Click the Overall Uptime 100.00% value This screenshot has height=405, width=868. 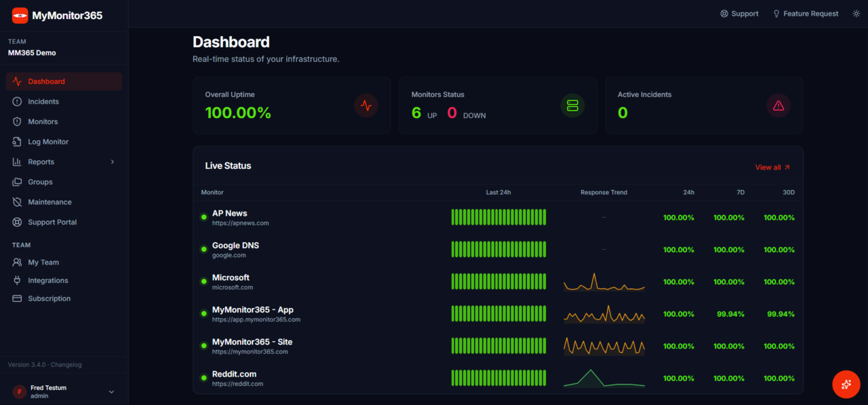(238, 113)
